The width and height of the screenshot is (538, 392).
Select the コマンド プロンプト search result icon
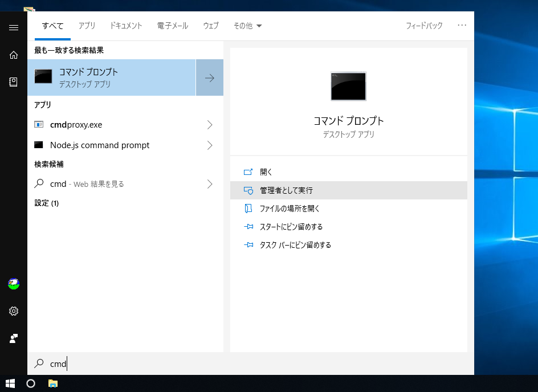43,76
